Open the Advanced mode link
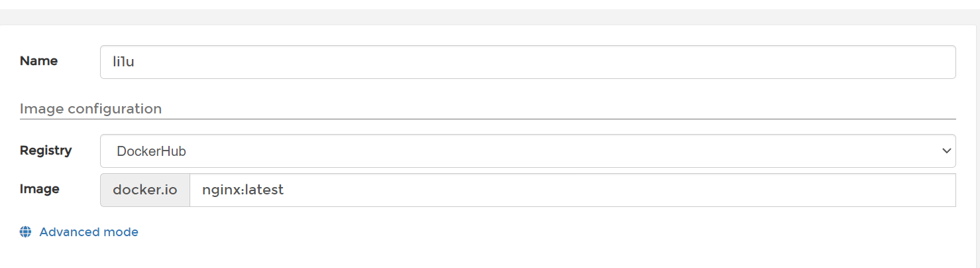This screenshot has width=980, height=268. [89, 232]
